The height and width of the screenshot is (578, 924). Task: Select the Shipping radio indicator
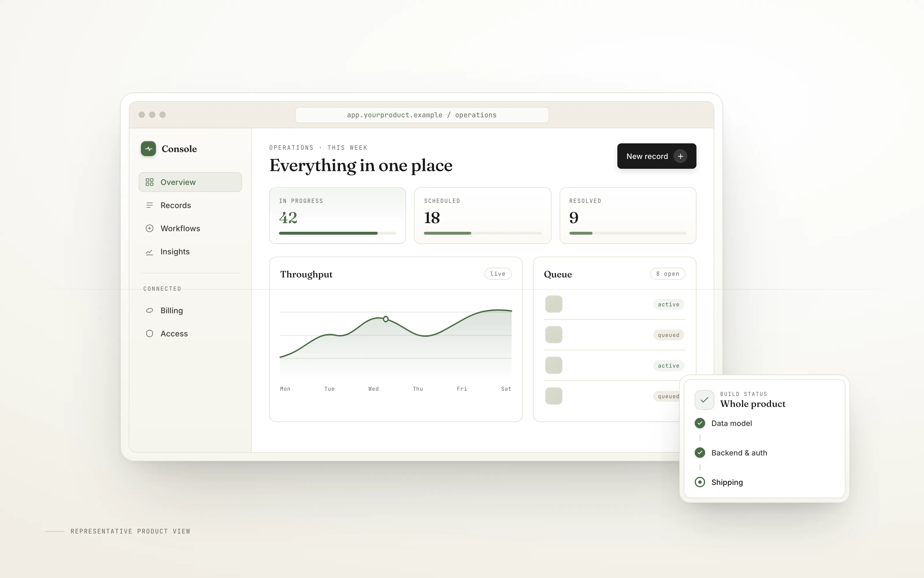tap(700, 482)
